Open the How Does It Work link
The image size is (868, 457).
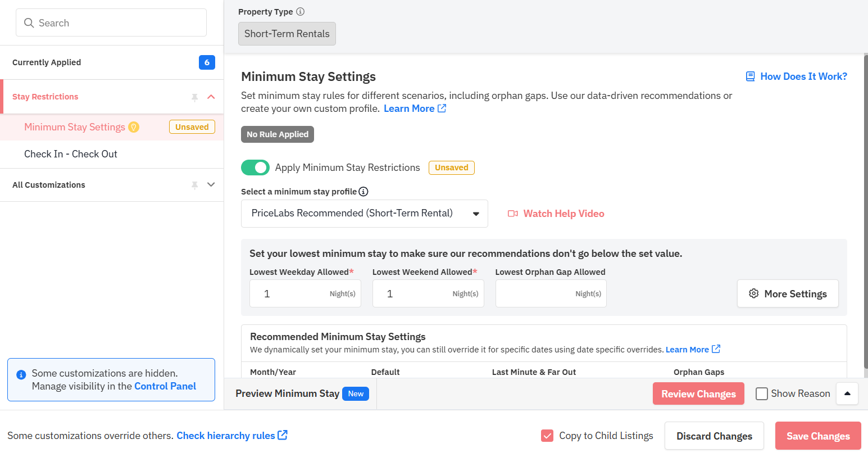[x=803, y=76]
